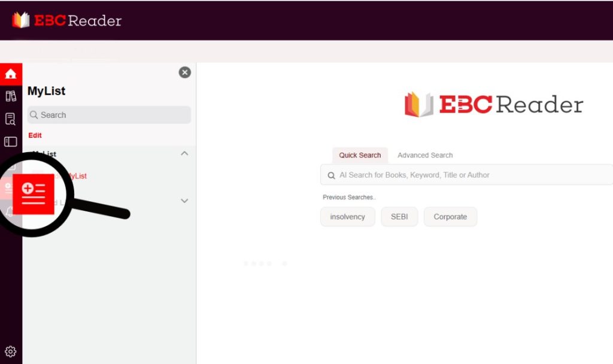
Task: Click the panel layout sidebar icon
Action: click(11, 142)
